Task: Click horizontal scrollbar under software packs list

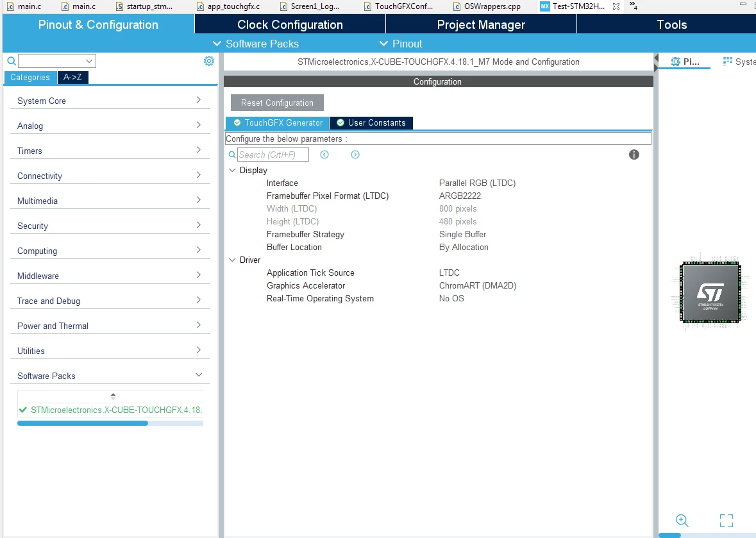Action: click(83, 423)
